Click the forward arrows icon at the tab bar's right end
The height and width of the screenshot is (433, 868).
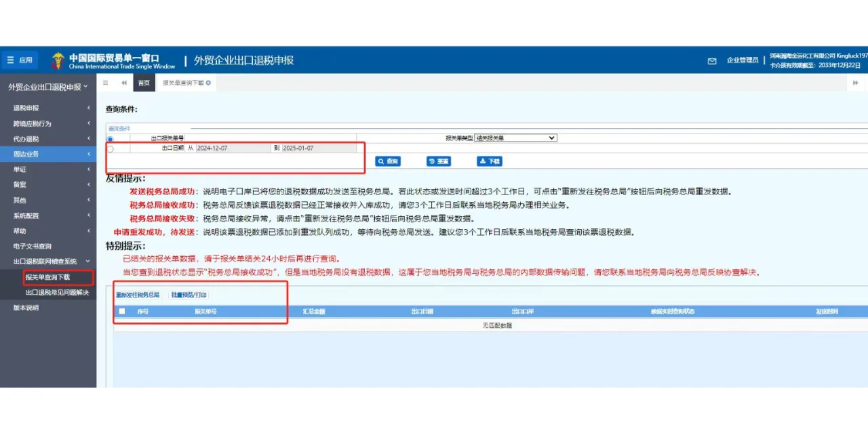[x=856, y=82]
